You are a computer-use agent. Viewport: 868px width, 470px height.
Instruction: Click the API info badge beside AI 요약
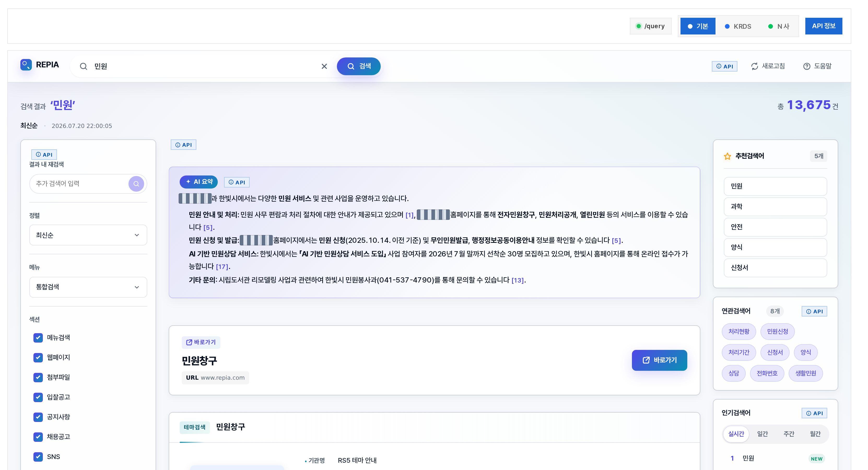tap(237, 182)
